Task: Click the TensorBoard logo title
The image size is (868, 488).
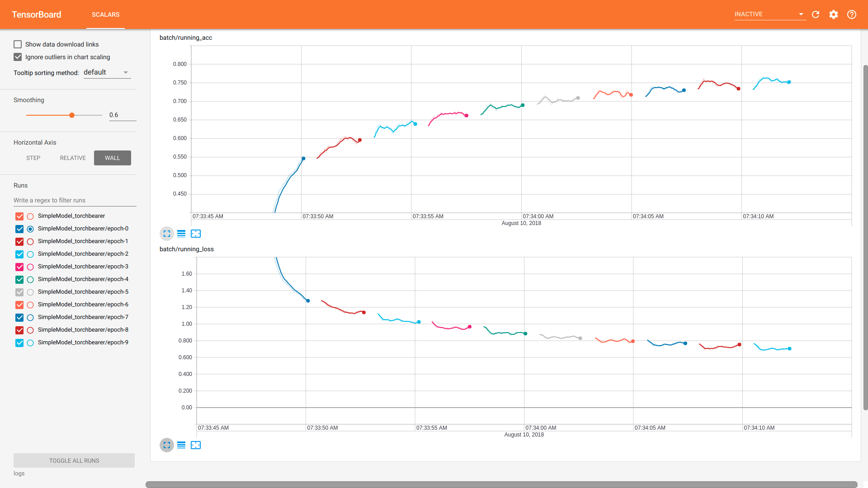Action: (37, 14)
